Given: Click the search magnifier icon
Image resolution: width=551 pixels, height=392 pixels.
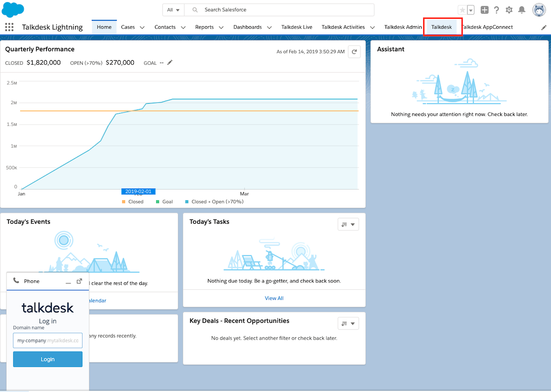Looking at the screenshot, I should pyautogui.click(x=195, y=10).
